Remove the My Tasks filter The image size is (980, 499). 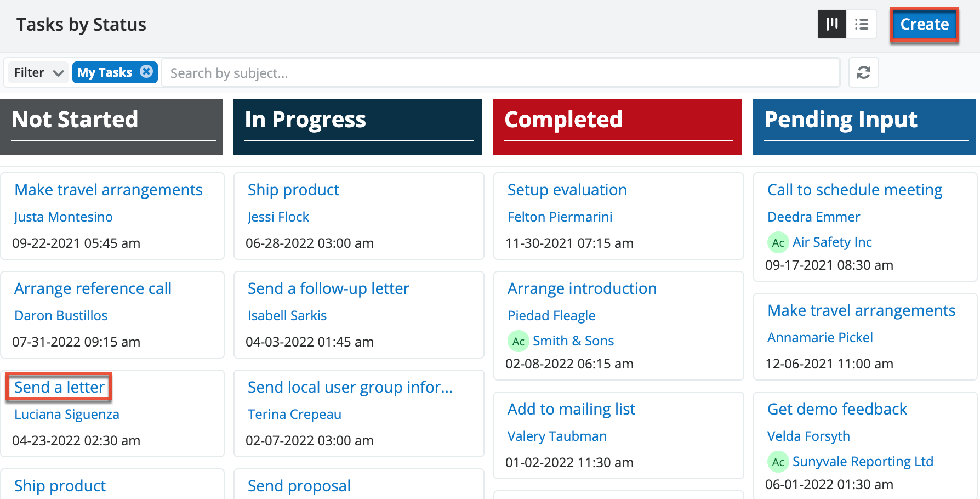pyautogui.click(x=146, y=72)
